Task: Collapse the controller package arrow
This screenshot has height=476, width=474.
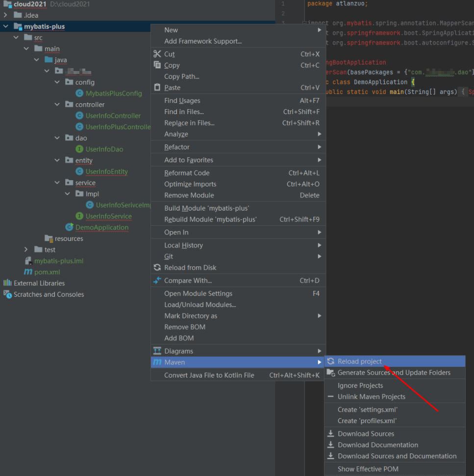Action: 57,104
